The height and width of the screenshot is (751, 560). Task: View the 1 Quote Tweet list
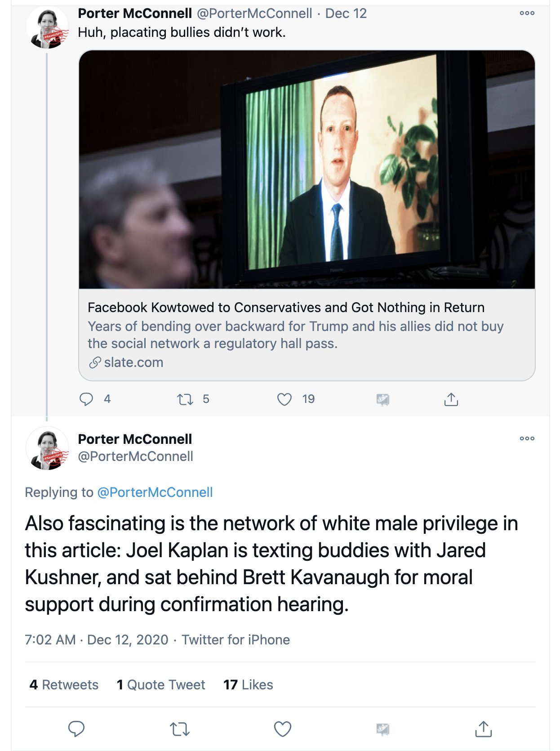pos(161,684)
